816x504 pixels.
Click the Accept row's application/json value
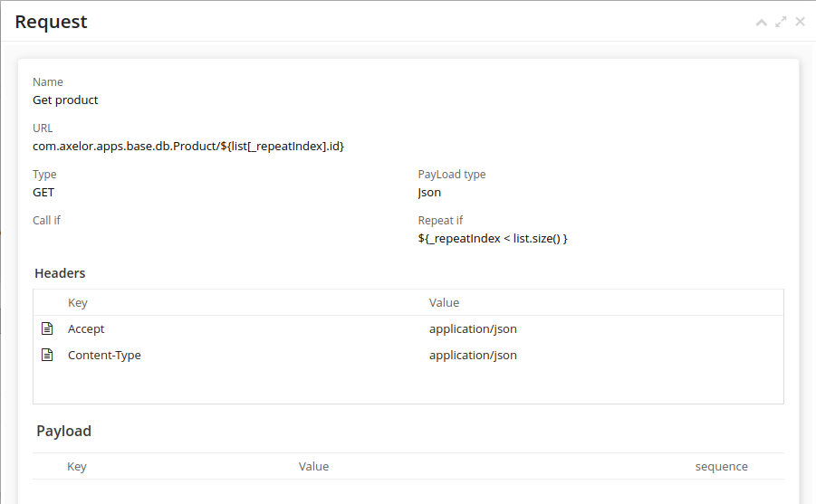pyautogui.click(x=473, y=329)
